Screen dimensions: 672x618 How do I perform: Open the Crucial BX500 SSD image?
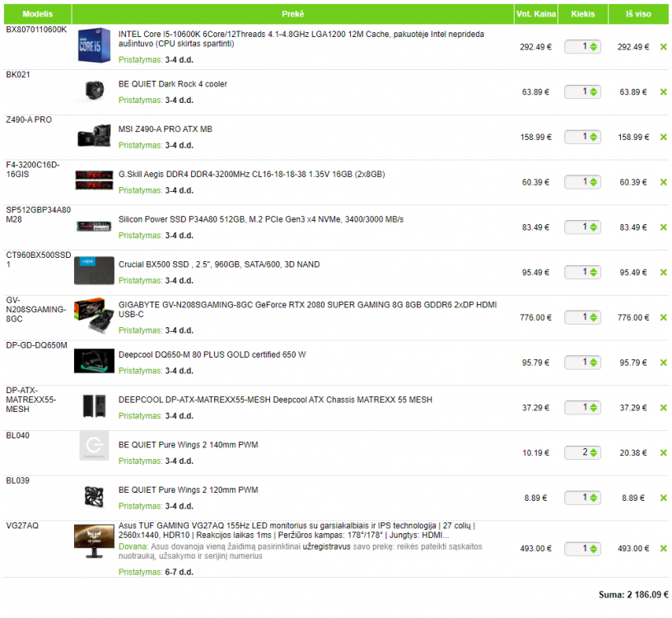click(x=94, y=270)
